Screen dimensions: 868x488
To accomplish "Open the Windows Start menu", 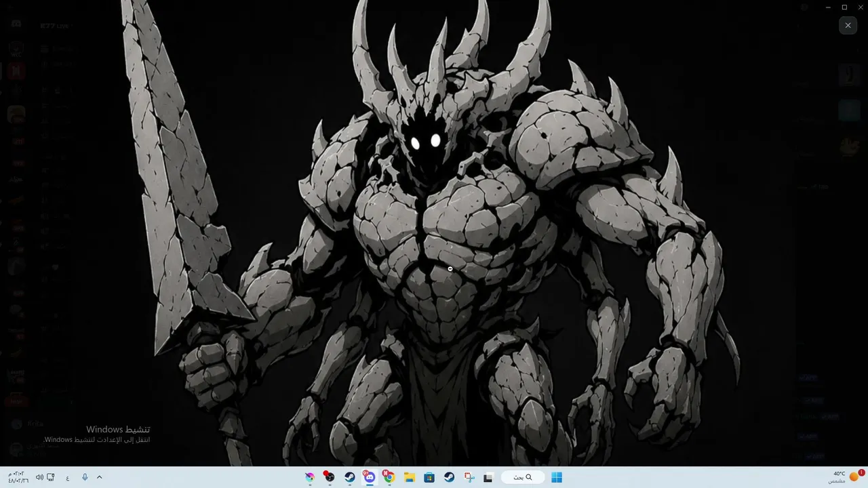I will click(x=557, y=477).
